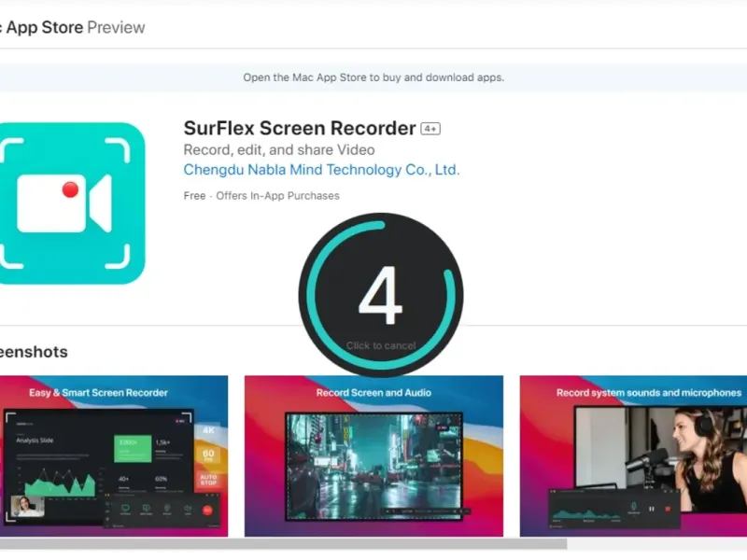747x560 pixels.
Task: Open the Record Screen and Audio screenshot
Action: pos(373,455)
